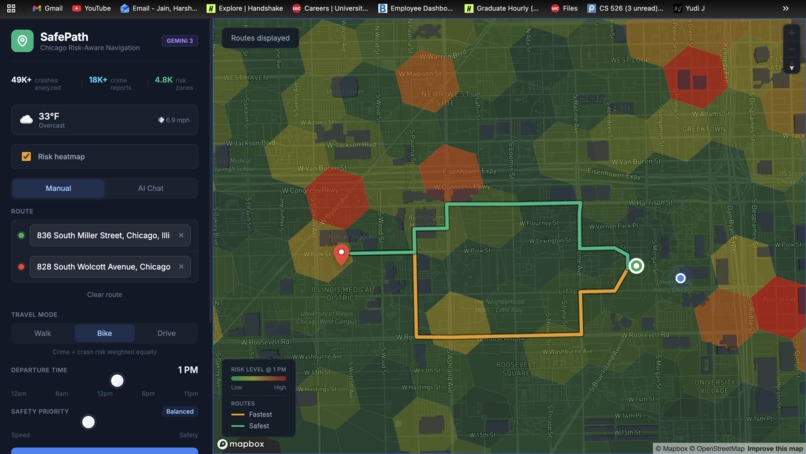The image size is (806, 454).
Task: Click the Departure time slider handle
Action: (117, 380)
